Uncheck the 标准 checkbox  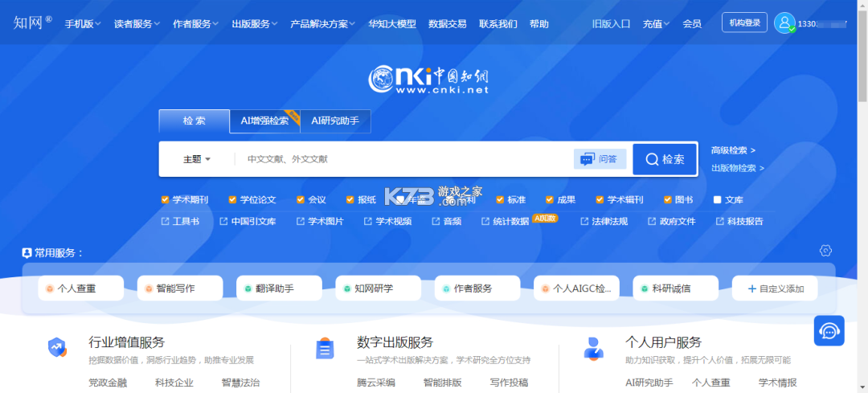(x=500, y=200)
